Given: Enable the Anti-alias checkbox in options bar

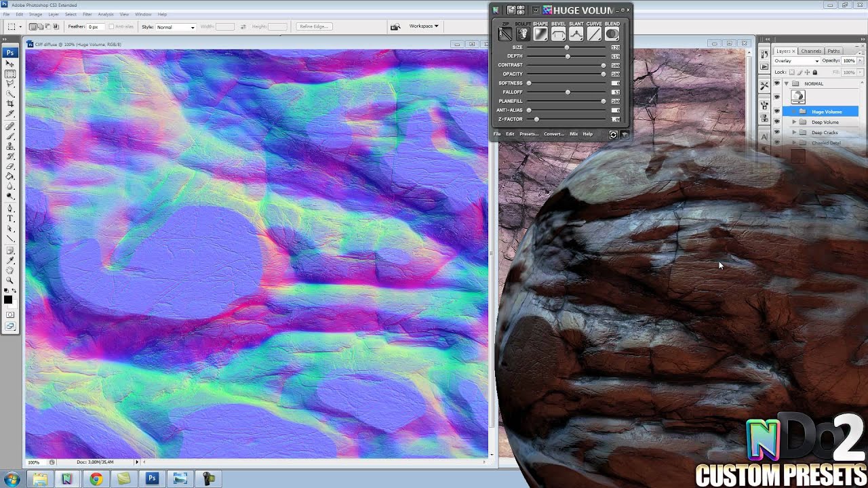Looking at the screenshot, I should pyautogui.click(x=112, y=26).
